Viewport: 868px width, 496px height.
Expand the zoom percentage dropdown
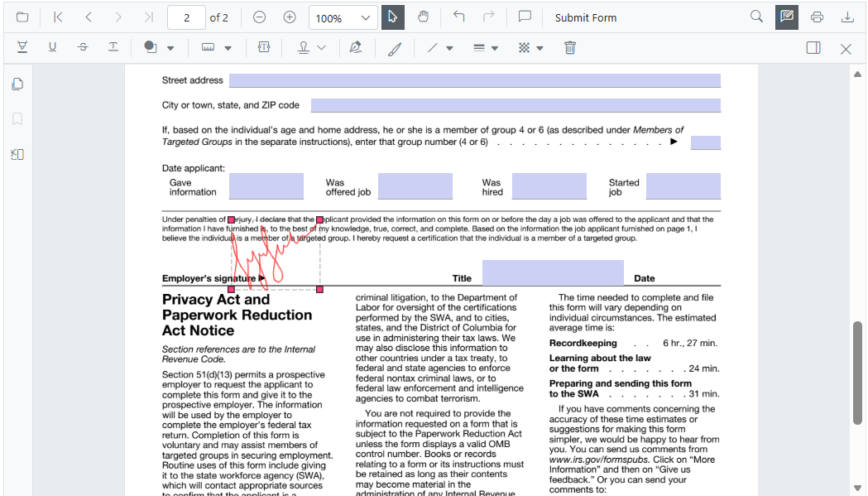(x=366, y=18)
